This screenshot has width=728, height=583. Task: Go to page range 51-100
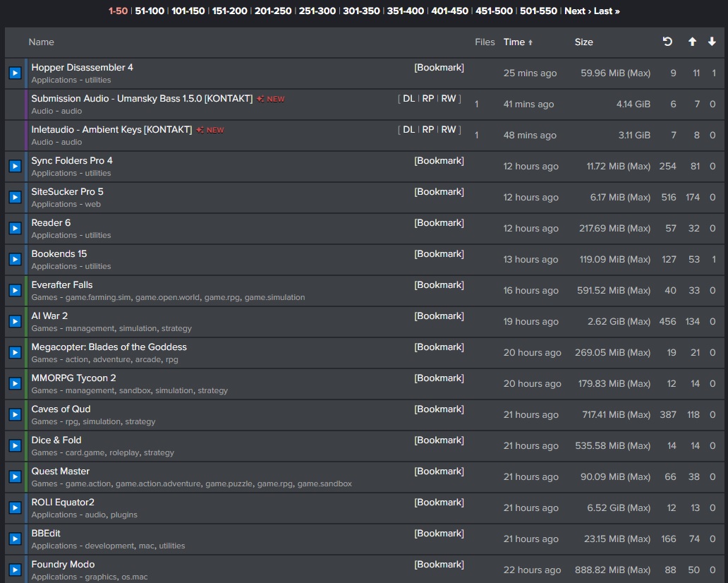(x=150, y=11)
